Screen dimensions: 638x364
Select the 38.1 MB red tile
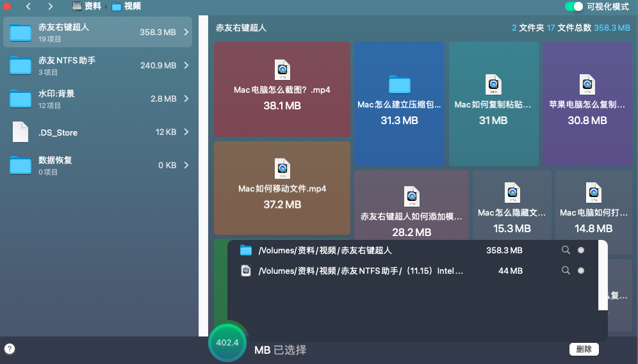(x=282, y=89)
